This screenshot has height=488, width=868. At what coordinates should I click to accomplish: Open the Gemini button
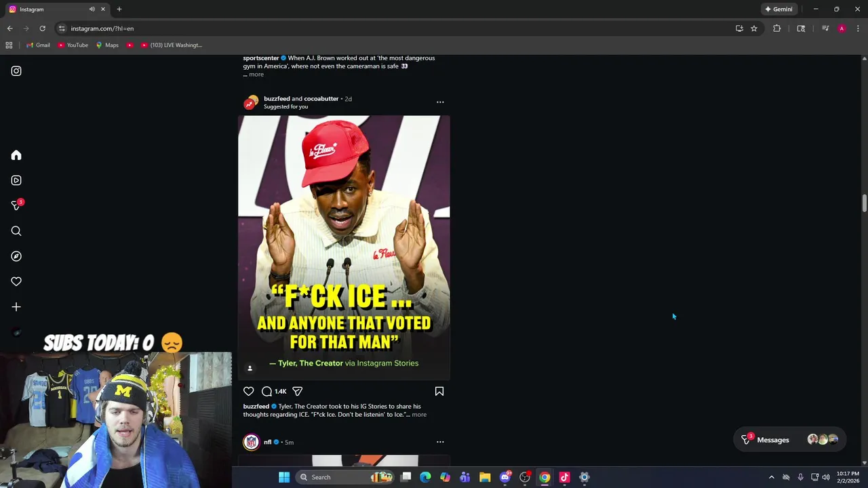(x=778, y=9)
